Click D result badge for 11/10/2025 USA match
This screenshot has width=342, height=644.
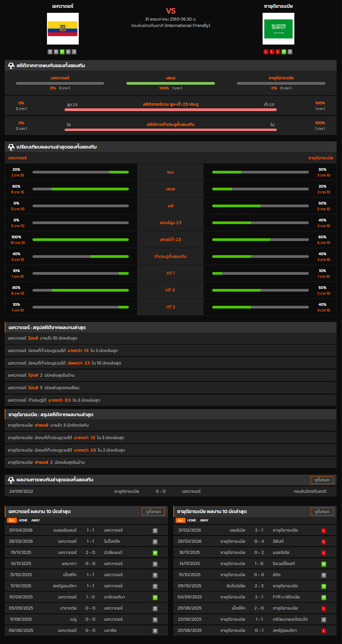[155, 586]
